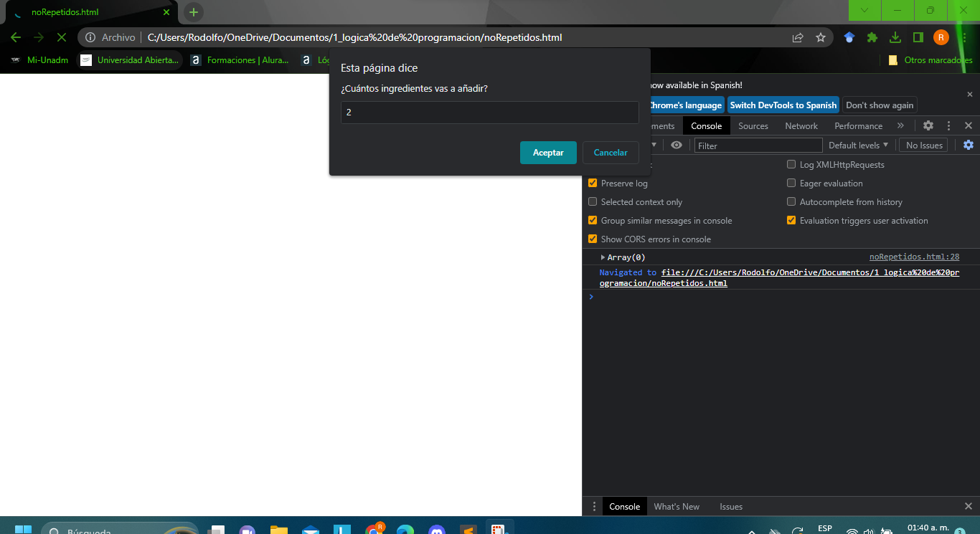Click the blue extension icon in toolbar

click(849, 37)
